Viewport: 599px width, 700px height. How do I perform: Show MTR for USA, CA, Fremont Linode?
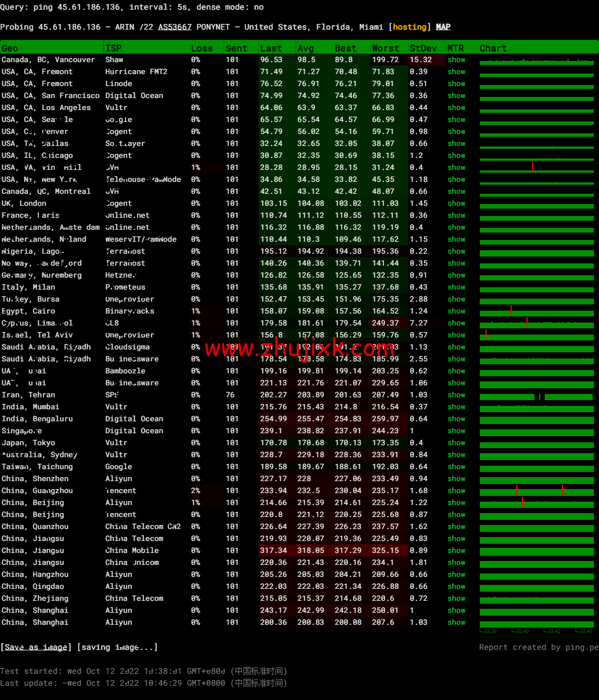(456, 83)
